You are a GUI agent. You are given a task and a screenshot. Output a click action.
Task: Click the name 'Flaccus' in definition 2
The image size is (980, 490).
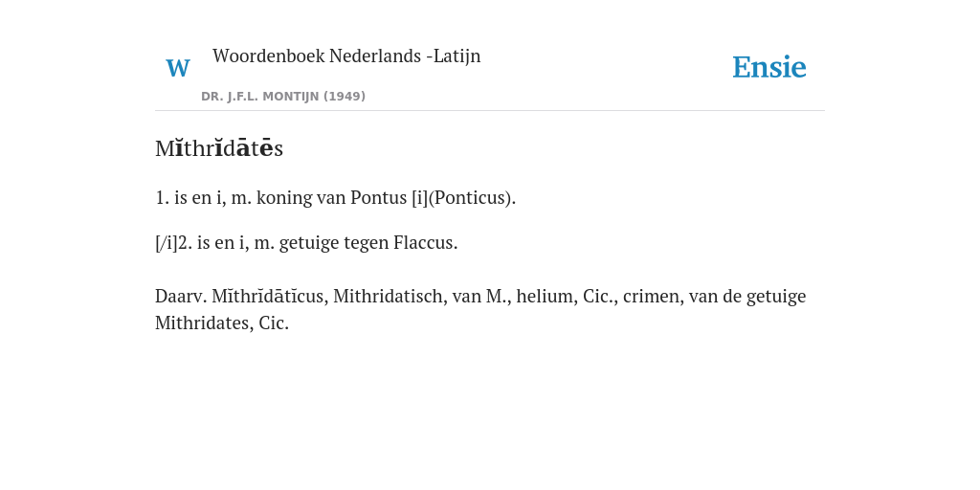point(425,242)
